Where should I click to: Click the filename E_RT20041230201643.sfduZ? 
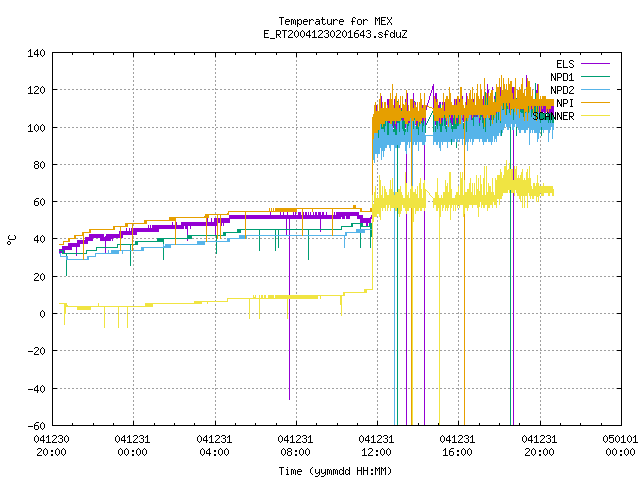point(336,34)
